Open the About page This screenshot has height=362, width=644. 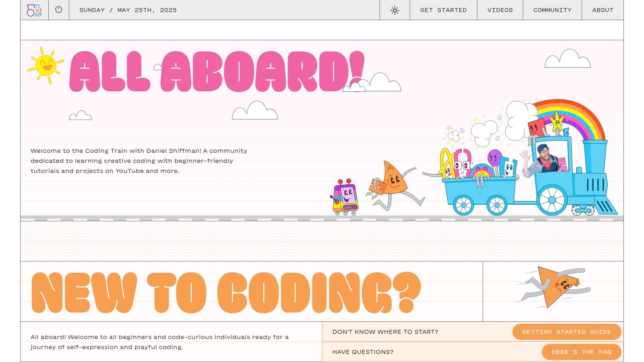[x=603, y=10]
